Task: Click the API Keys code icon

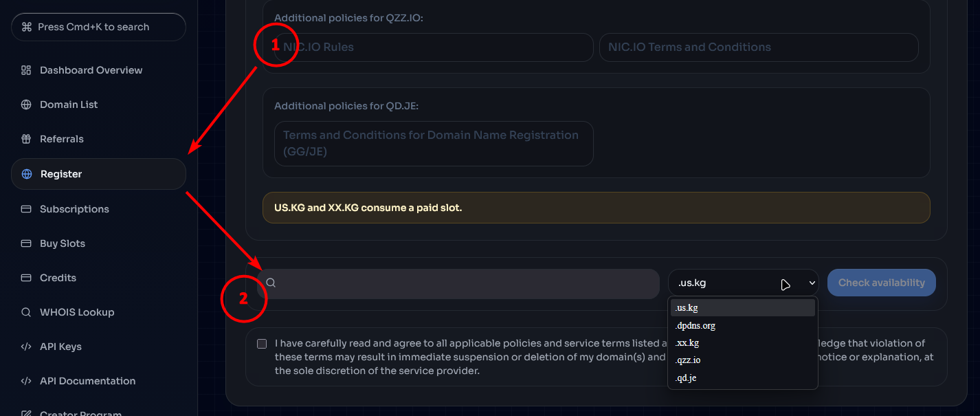Action: coord(26,347)
